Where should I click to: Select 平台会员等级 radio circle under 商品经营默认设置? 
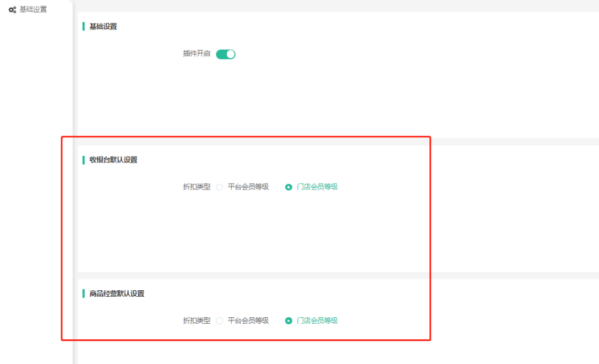click(x=220, y=321)
